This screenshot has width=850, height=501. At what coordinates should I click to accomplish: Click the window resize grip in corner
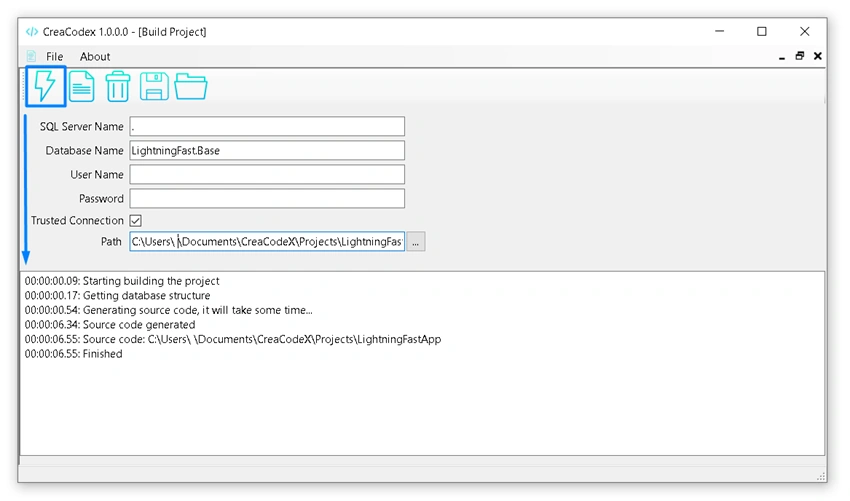(821, 477)
